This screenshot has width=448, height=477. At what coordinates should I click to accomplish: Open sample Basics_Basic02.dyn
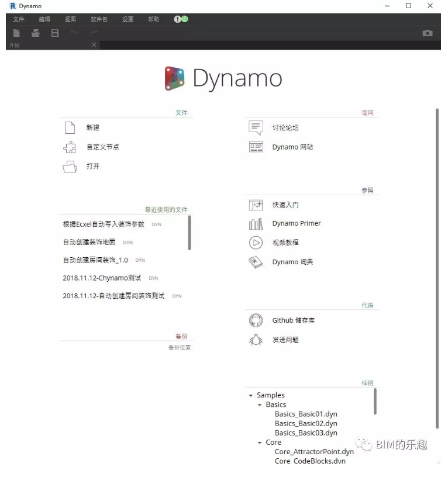[x=306, y=424]
